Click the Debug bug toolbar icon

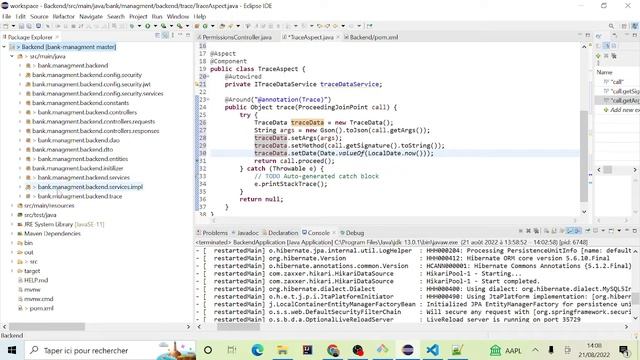tap(131, 26)
